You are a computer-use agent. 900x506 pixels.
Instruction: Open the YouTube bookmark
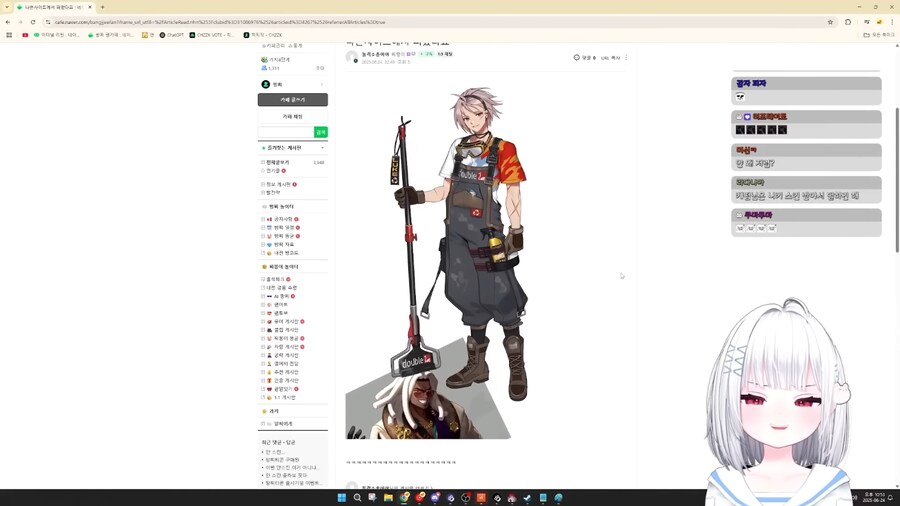[x=25, y=35]
